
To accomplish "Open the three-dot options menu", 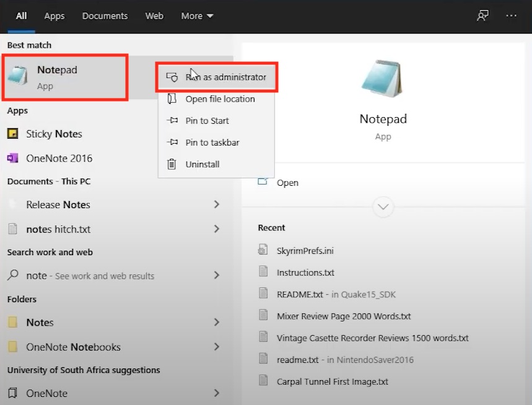I will coord(511,16).
